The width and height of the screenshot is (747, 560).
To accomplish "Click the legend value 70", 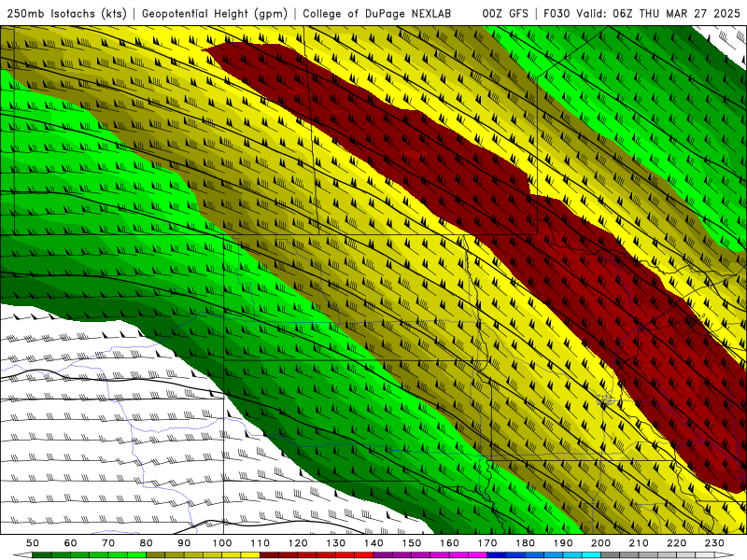I will [108, 543].
